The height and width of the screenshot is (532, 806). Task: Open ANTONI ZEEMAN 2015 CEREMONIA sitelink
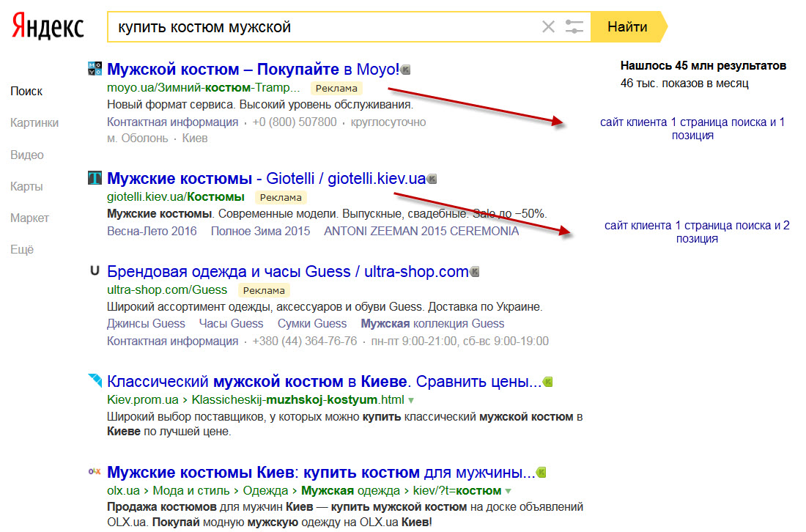point(421,232)
